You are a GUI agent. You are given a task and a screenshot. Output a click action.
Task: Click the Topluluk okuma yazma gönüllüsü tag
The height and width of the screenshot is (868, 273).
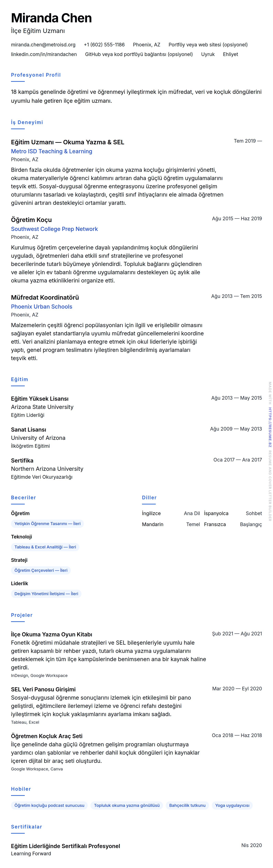[127, 805]
